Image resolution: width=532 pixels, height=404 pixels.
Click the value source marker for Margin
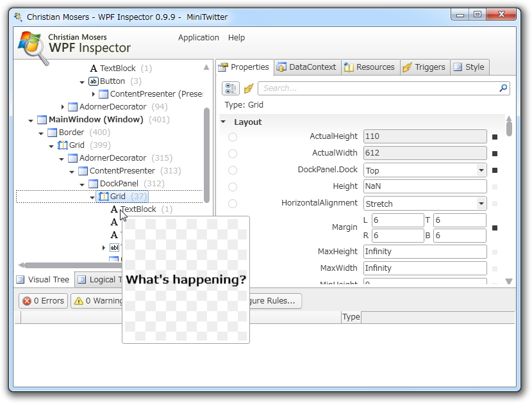(495, 228)
